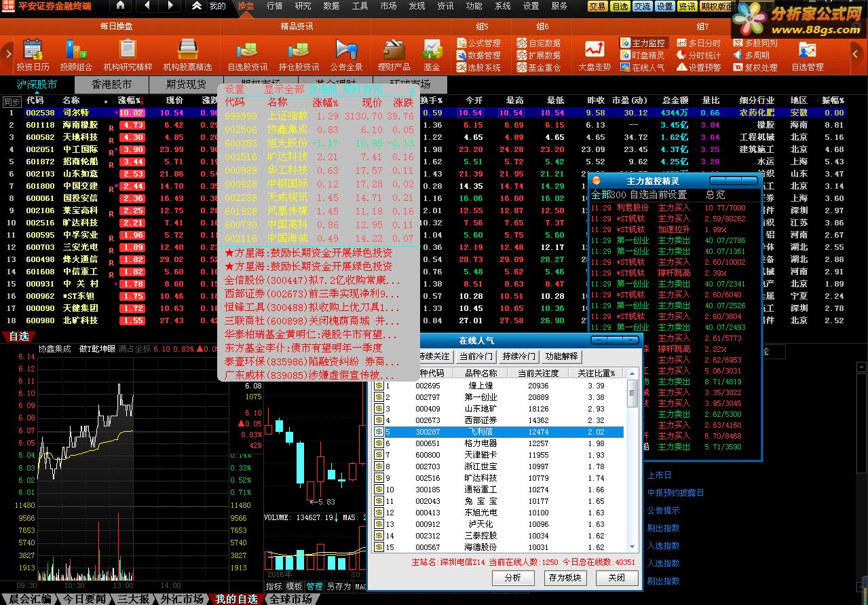Open the 系统 menu
This screenshot has width=868, height=605.
502,6
